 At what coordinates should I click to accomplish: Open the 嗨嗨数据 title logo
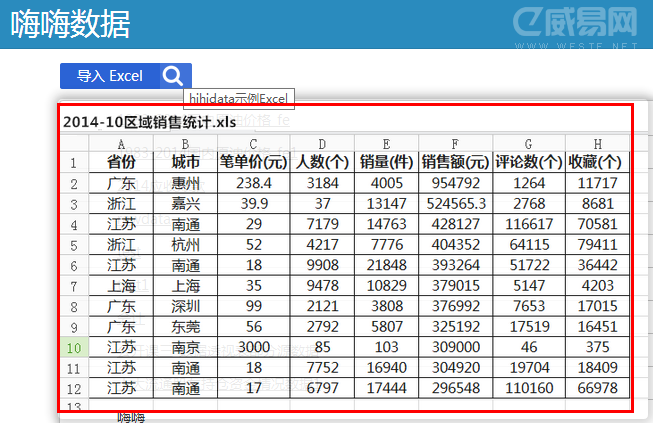tap(70, 24)
